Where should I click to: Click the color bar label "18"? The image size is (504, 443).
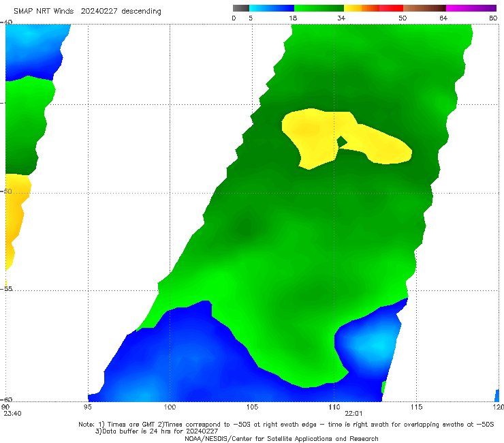[293, 18]
